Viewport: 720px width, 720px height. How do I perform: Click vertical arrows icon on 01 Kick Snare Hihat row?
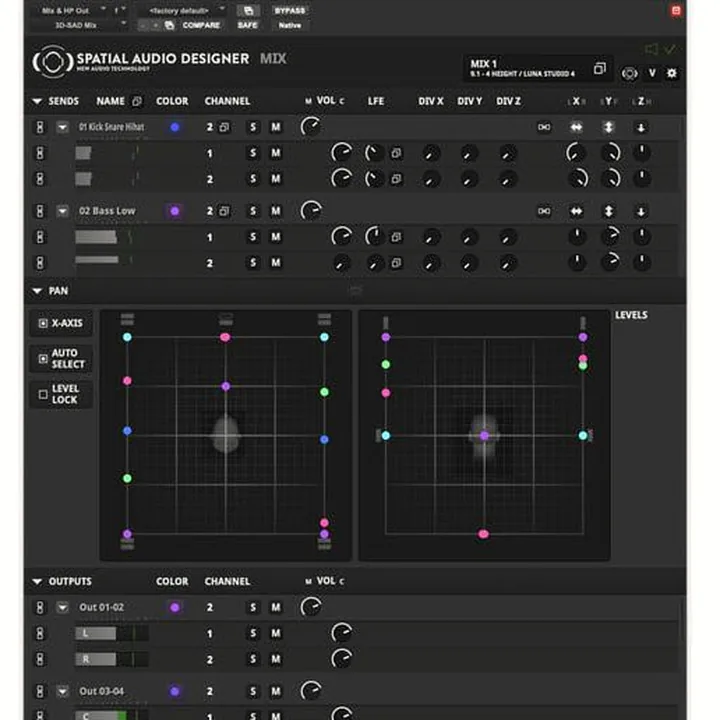(x=608, y=127)
